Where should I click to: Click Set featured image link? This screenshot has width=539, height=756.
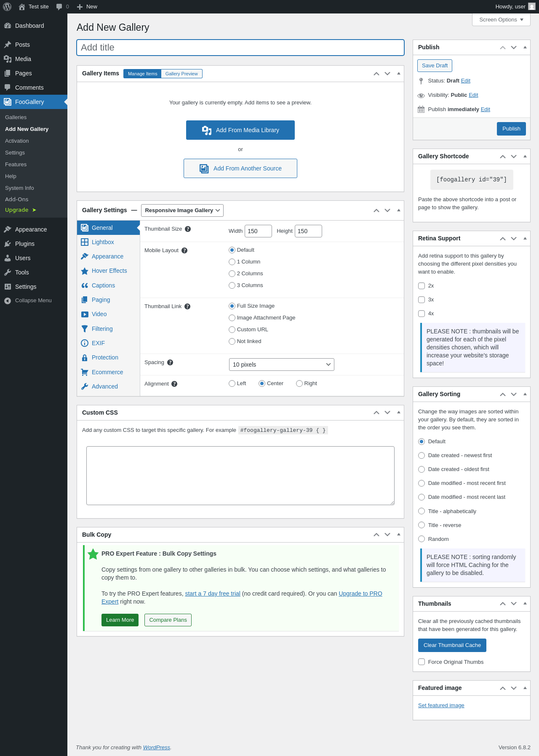coord(441,705)
